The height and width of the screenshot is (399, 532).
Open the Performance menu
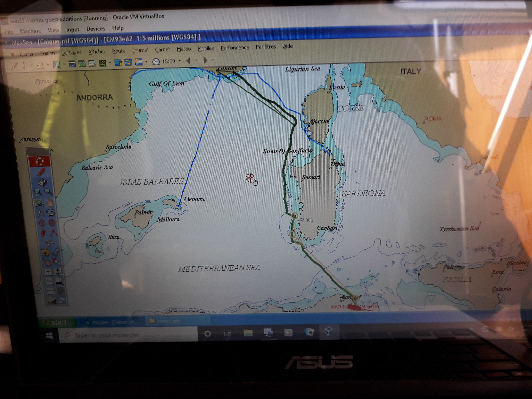235,47
